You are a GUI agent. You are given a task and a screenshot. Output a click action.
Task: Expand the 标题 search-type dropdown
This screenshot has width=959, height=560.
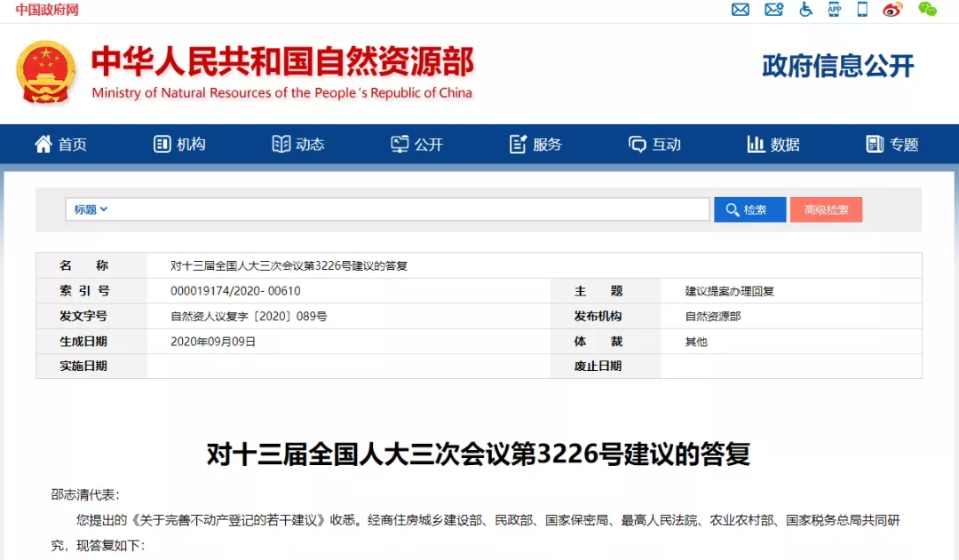tap(91, 209)
